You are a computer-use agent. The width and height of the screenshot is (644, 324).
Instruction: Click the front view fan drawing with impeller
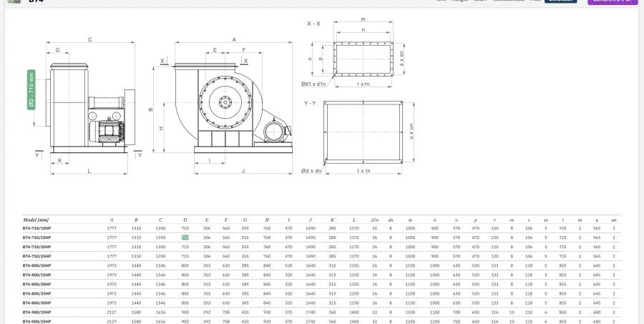[x=233, y=108]
